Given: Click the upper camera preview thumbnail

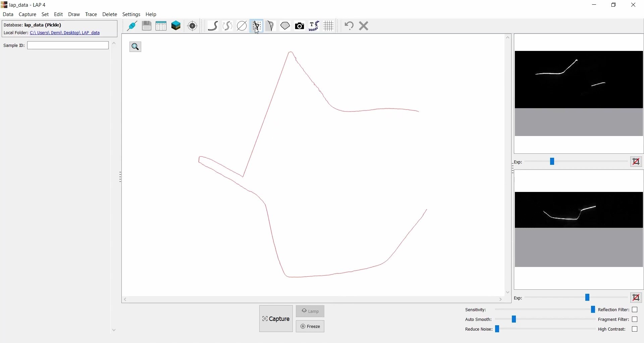Looking at the screenshot, I should (579, 94).
